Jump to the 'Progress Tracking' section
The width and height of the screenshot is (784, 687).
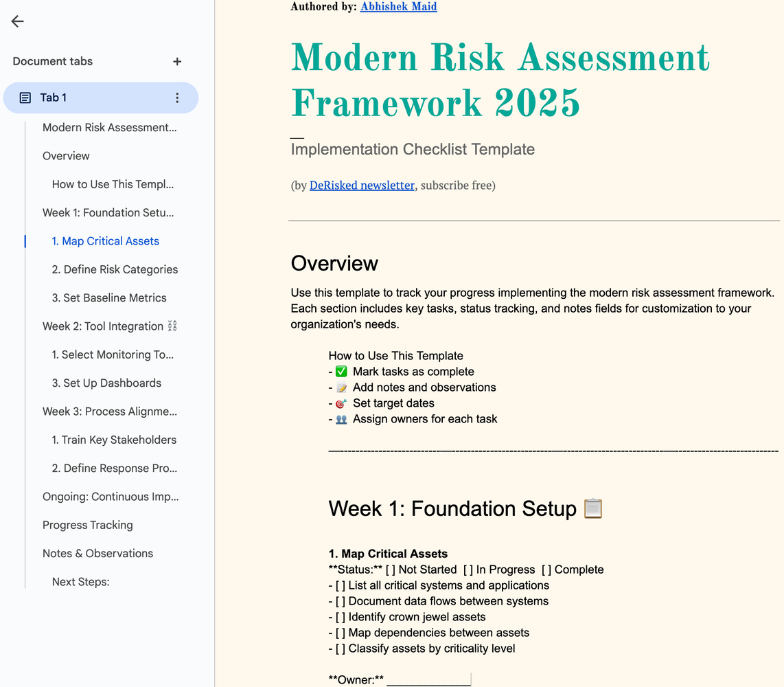[x=87, y=525]
